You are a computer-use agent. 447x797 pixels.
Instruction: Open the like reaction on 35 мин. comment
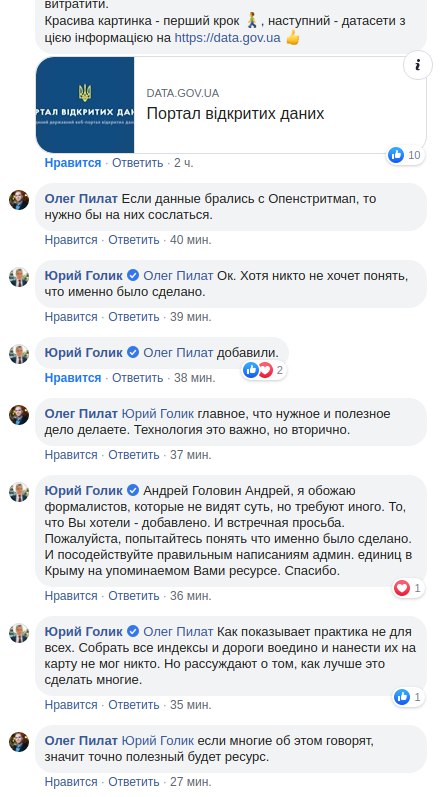click(408, 697)
